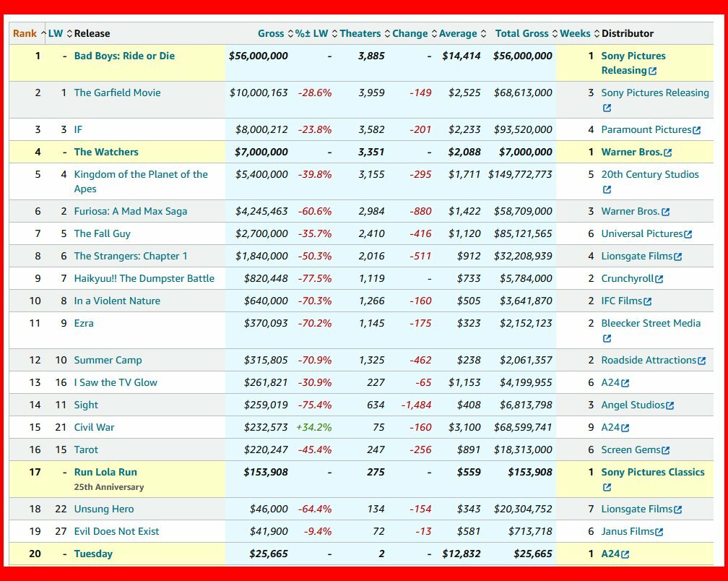The image size is (728, 581).
Task: Click the Release column header
Action: [x=92, y=33]
